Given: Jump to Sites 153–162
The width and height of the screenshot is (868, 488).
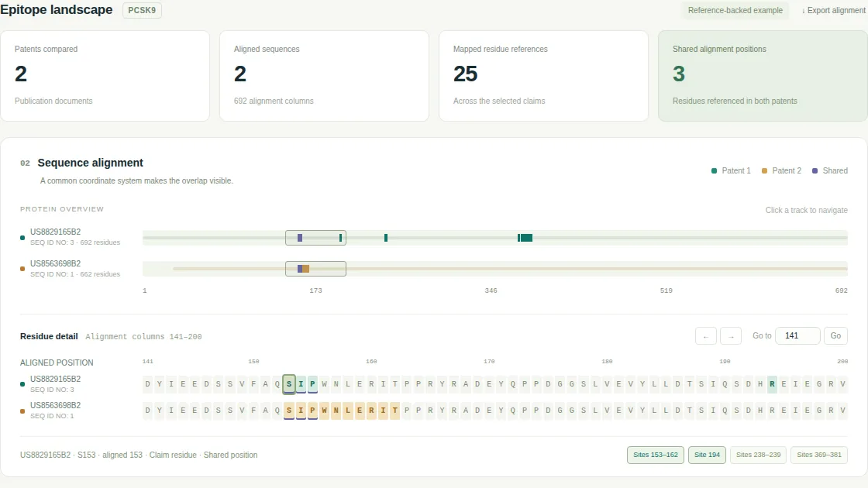Looking at the screenshot, I should tap(656, 455).
